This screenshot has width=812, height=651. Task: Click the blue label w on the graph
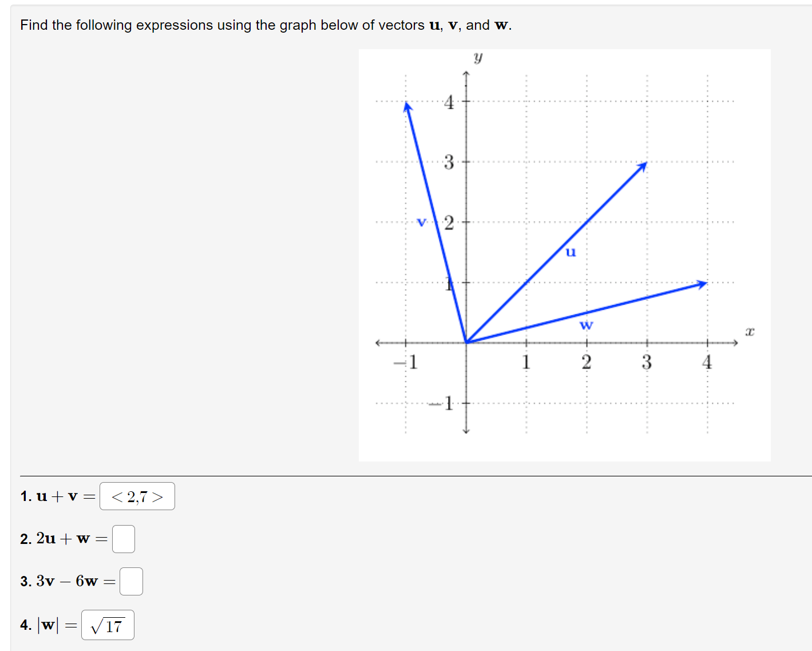click(585, 326)
